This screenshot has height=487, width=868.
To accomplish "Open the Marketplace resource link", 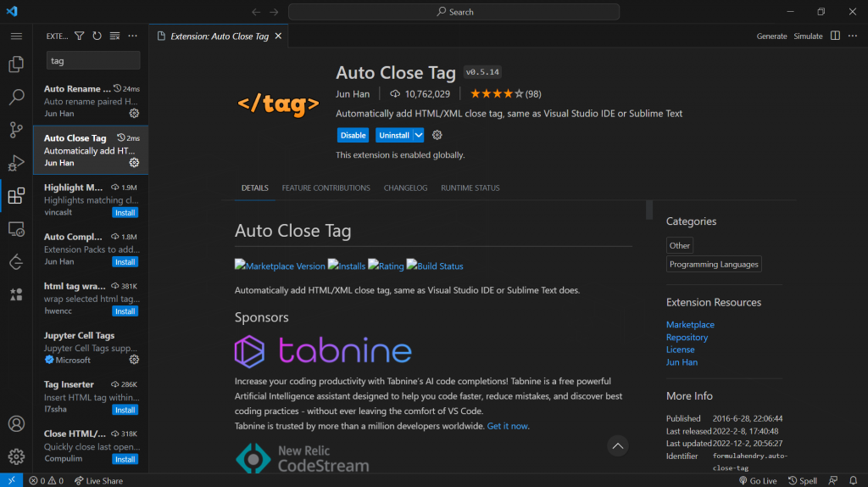I will click(x=690, y=325).
